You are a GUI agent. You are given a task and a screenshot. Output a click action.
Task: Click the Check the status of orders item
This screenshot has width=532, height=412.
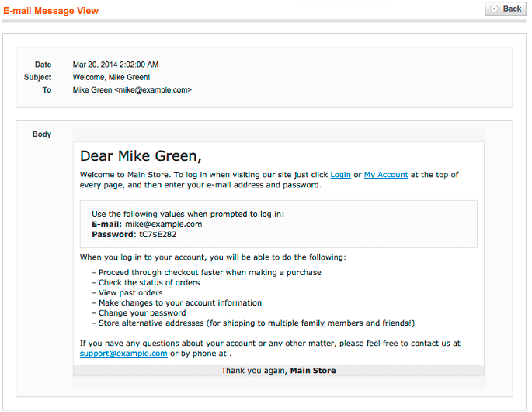point(149,282)
